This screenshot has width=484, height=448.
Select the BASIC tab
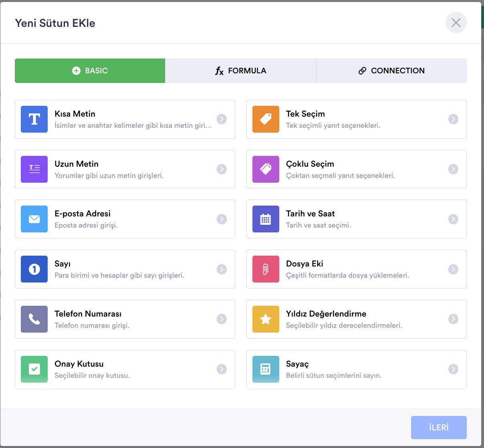point(90,71)
